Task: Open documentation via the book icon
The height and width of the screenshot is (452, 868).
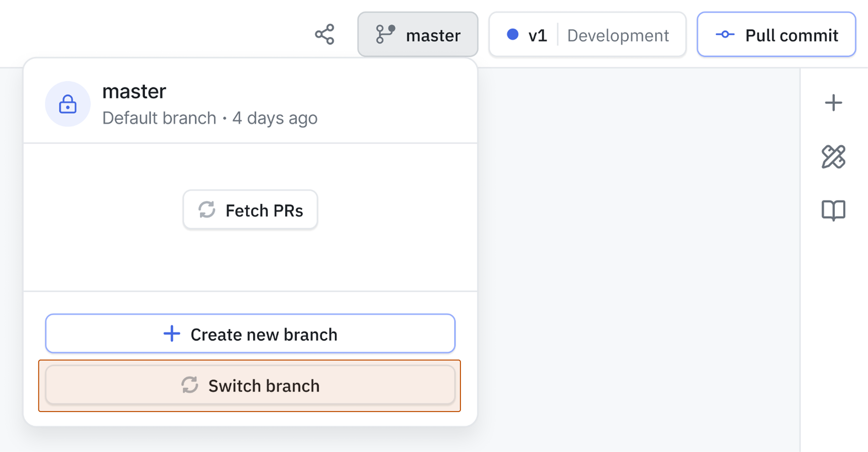Action: (x=834, y=210)
